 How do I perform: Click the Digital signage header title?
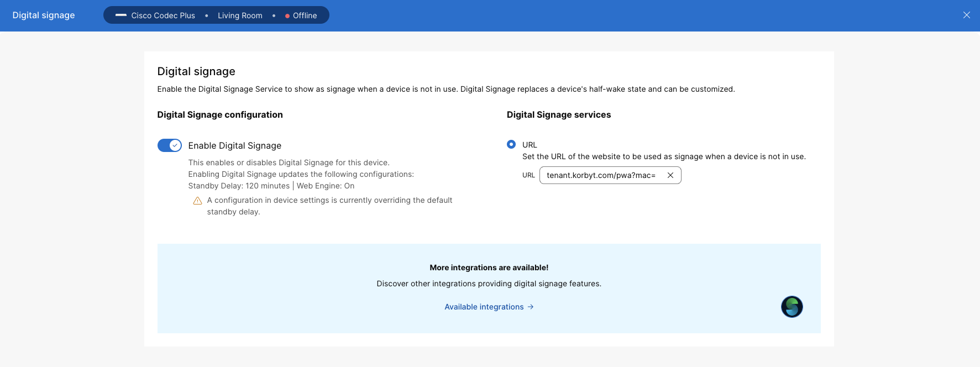44,15
